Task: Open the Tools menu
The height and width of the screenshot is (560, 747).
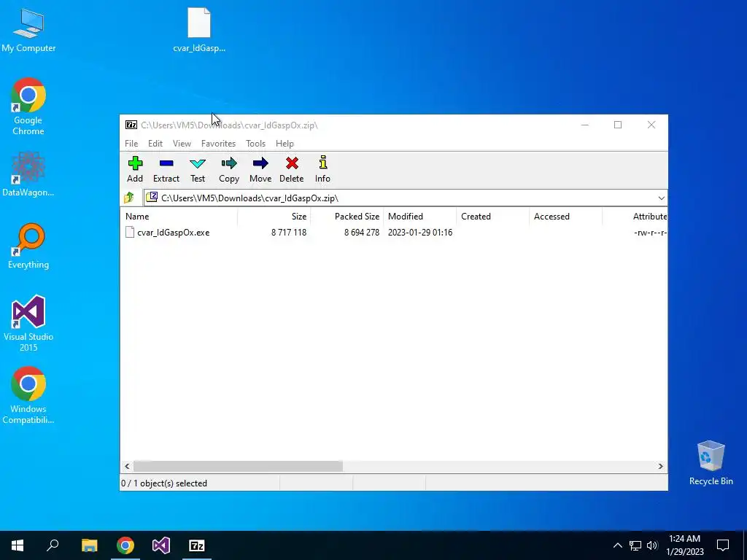Action: click(x=256, y=144)
